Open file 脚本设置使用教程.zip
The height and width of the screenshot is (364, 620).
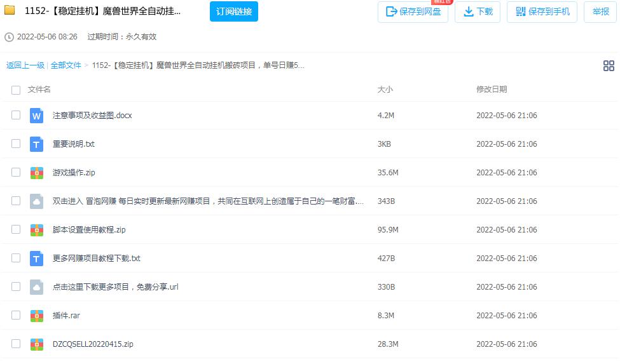[x=89, y=230]
